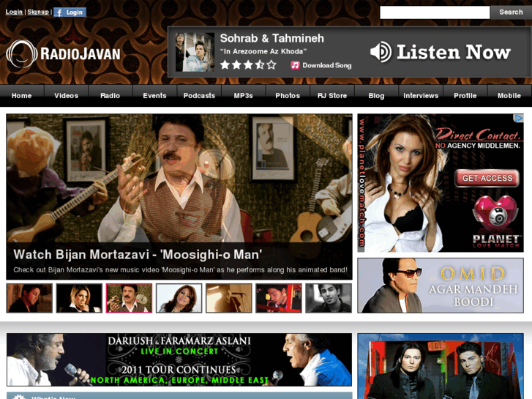This screenshot has height=399, width=532.
Task: Click the GET ACCESS ad button
Action: (487, 179)
